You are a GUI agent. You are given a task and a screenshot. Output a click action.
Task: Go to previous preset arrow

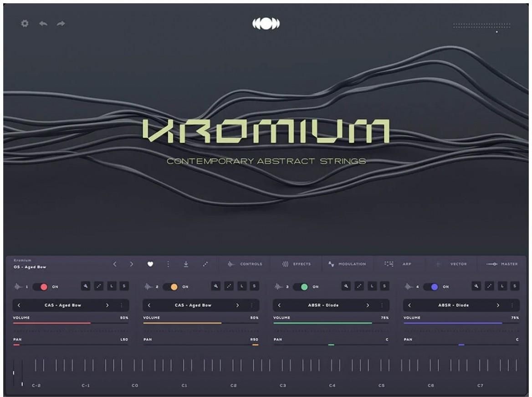115,264
